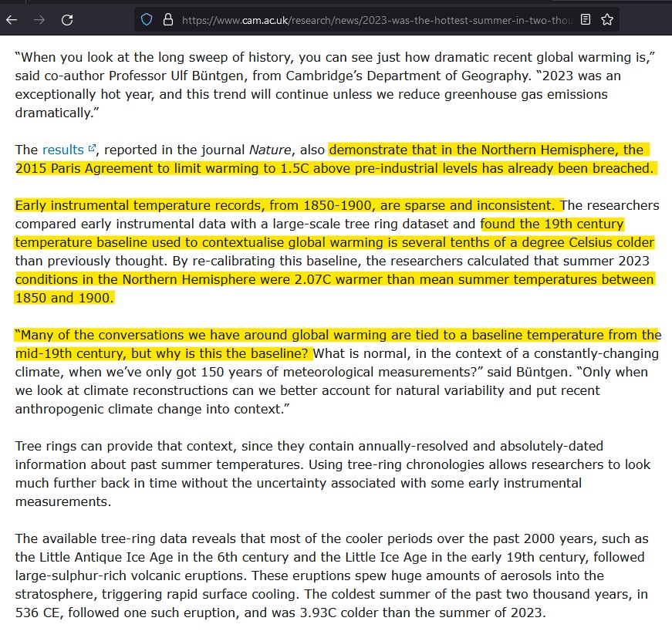The image size is (672, 638).
Task: Click the phrase 'anthropogenic climate change'
Action: [109, 409]
